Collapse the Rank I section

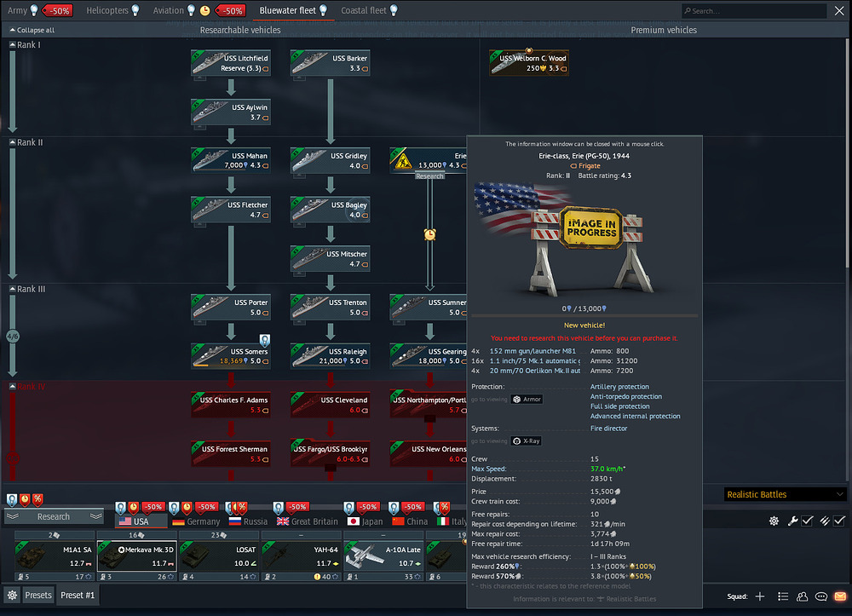13,44
